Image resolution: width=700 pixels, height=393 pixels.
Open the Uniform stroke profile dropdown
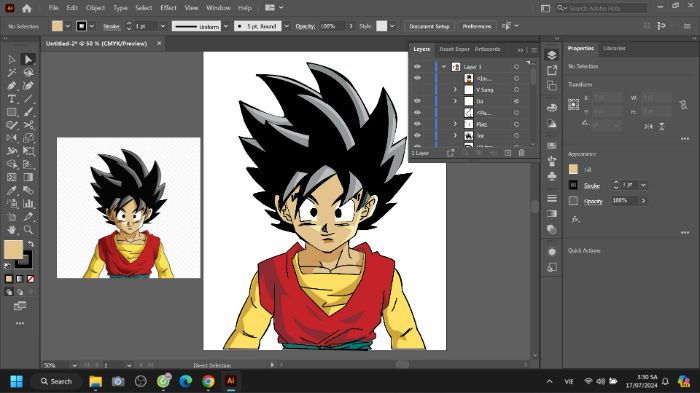click(x=225, y=26)
